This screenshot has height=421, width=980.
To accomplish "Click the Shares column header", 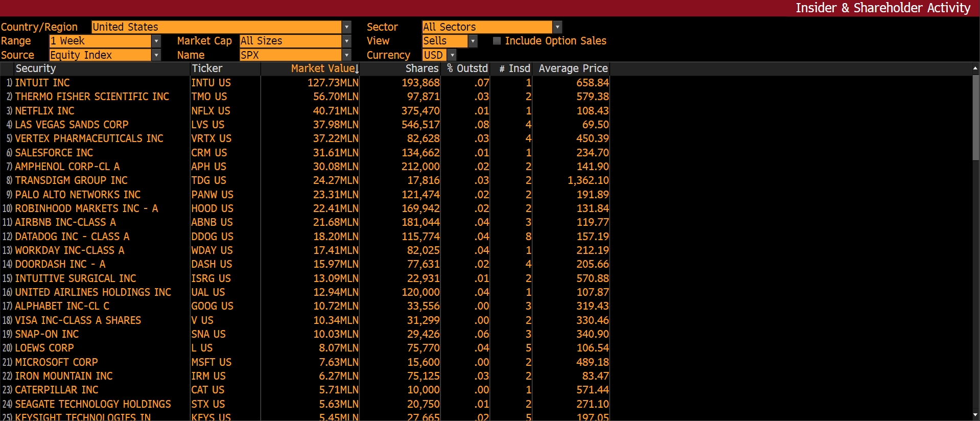I will [422, 68].
